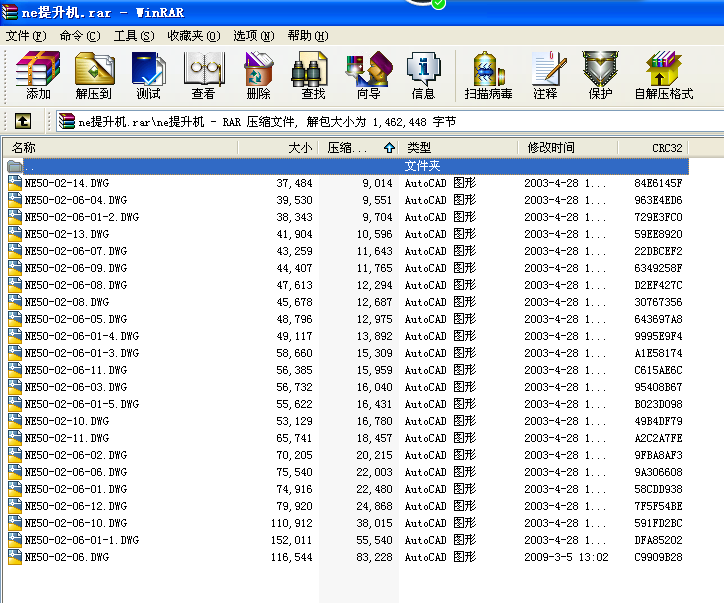Go up one folder level button

tap(23, 121)
